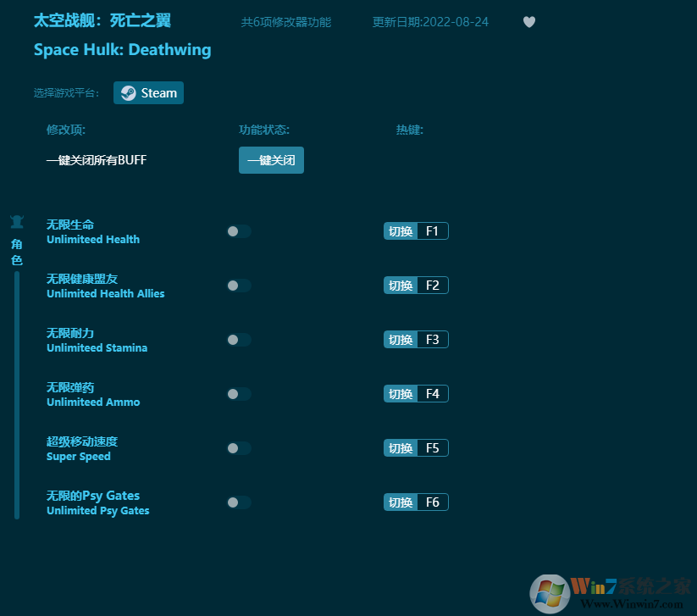Toggle Unlimited Health Allies switch
This screenshot has width=697, height=616.
(239, 286)
